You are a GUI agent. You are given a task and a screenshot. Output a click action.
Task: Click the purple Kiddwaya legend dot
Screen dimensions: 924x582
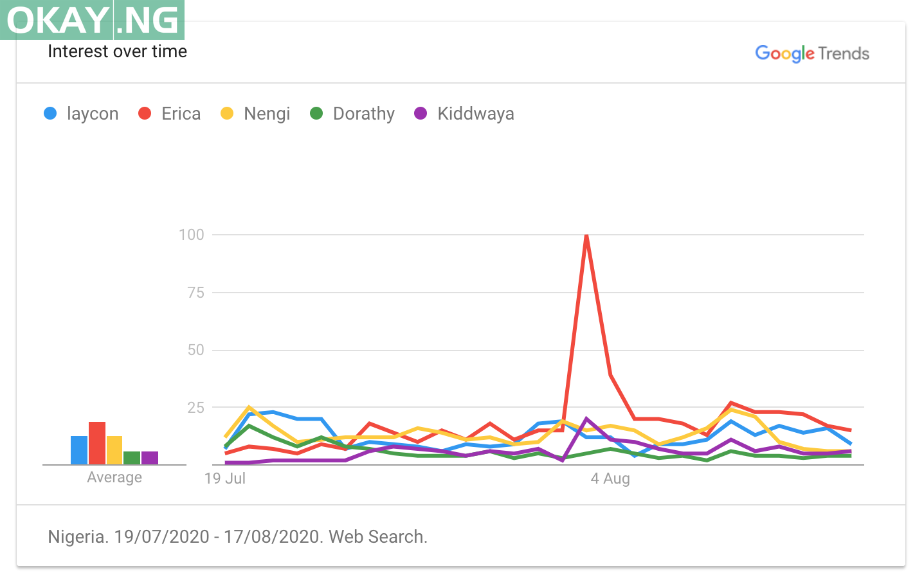pos(421,114)
